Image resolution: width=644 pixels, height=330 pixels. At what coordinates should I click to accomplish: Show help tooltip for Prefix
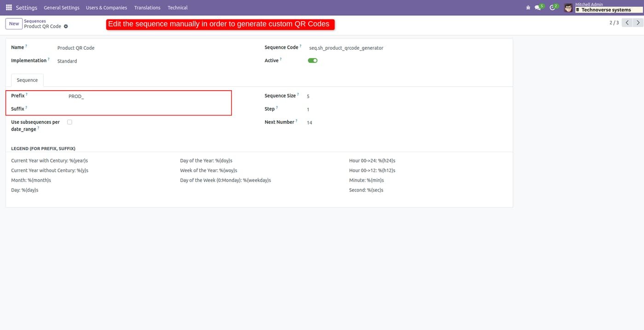pos(27,94)
